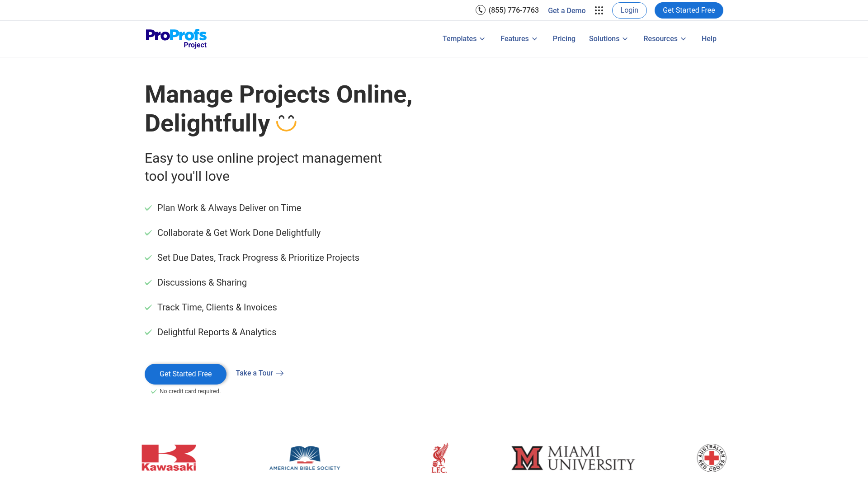
Task: Click the phone icon next to the number
Action: pyautogui.click(x=480, y=10)
